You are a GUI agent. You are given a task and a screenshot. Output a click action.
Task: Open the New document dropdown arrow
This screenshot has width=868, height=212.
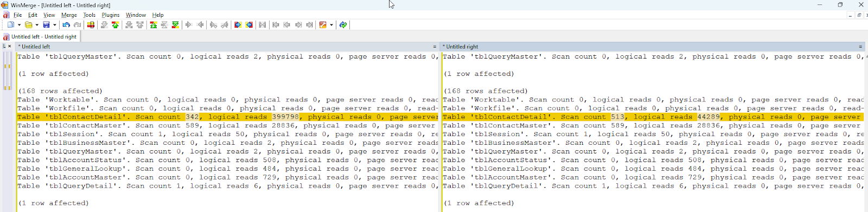click(x=19, y=25)
